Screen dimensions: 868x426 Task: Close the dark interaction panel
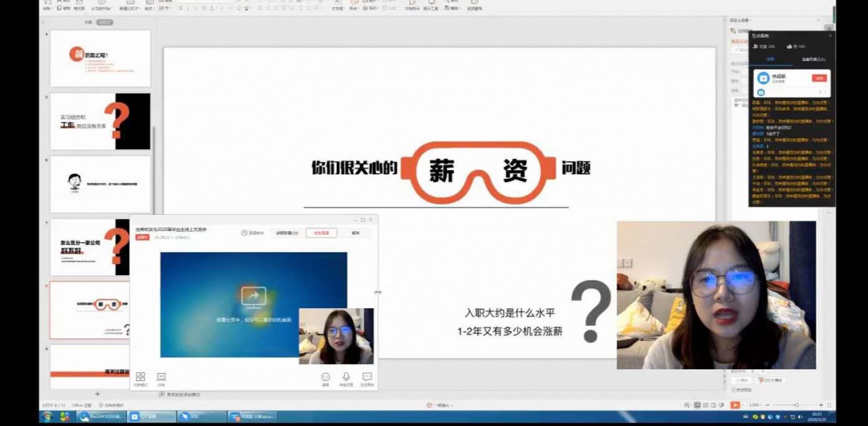[x=830, y=35]
